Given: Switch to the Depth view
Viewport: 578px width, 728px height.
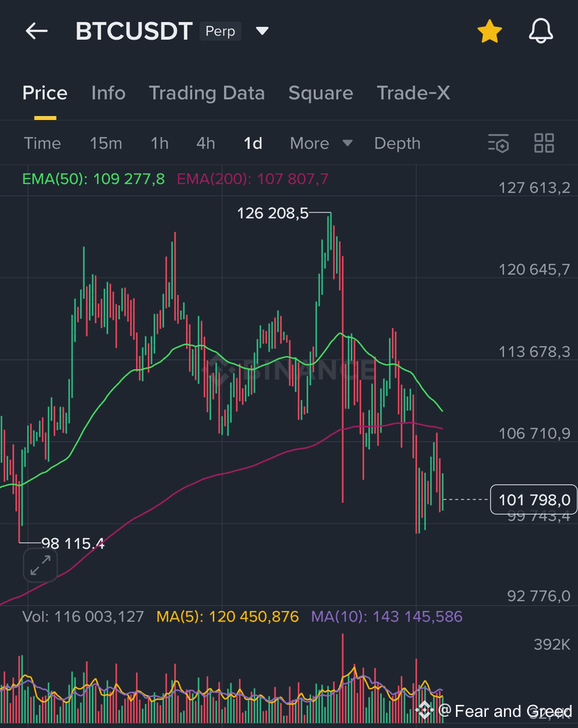Looking at the screenshot, I should 397,144.
